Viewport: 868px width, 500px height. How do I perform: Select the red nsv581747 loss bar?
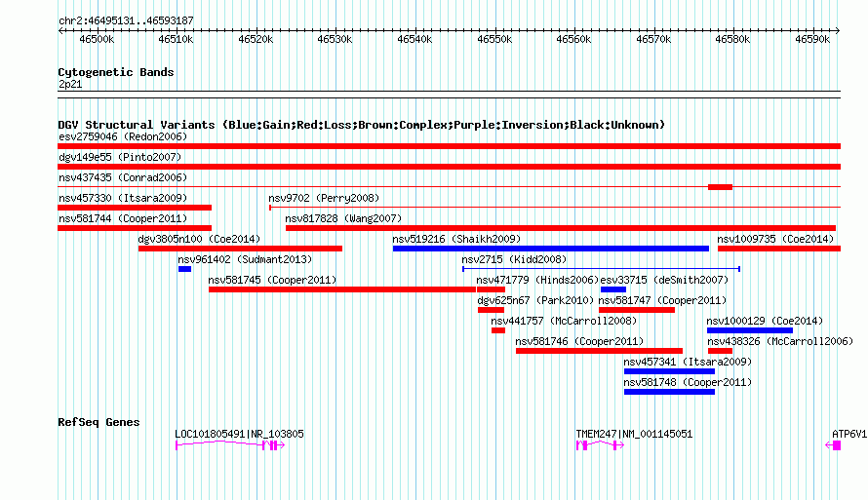click(637, 310)
